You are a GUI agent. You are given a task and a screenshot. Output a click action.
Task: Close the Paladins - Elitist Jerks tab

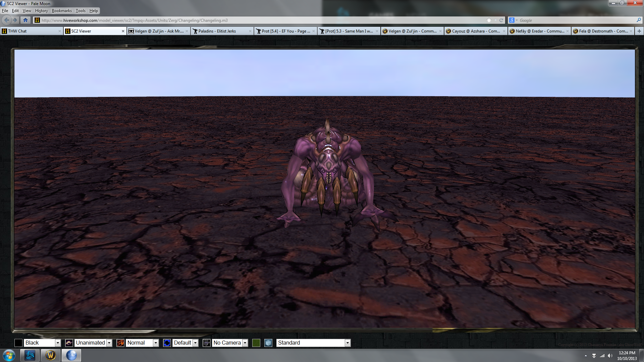coord(250,31)
